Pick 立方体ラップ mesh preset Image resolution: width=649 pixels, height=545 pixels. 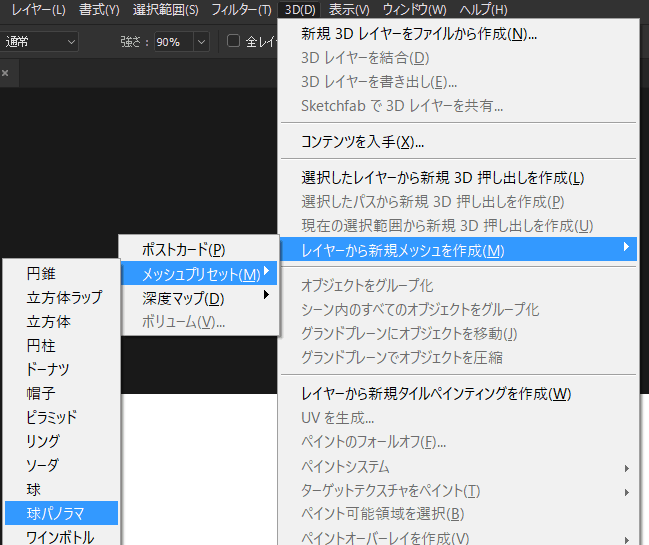[61, 298]
